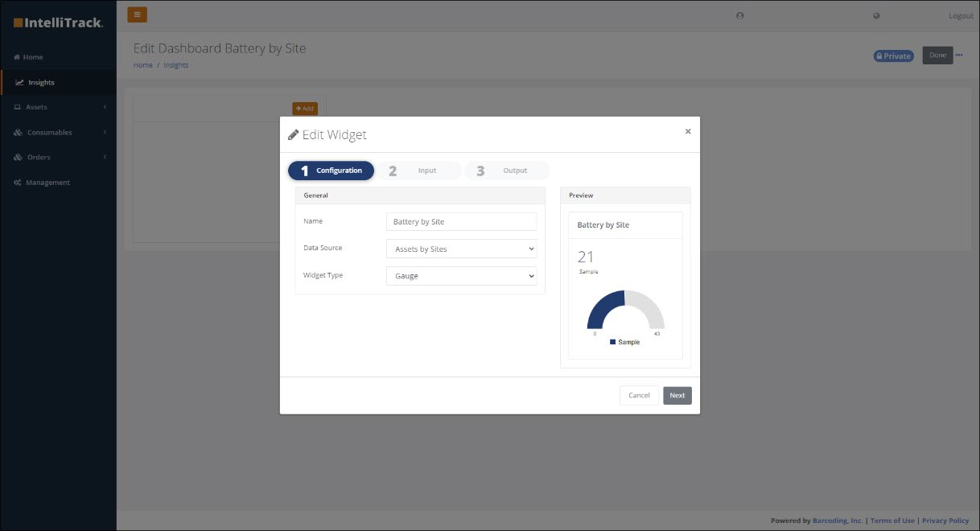
Task: Open the three-dot more options menu
Action: pos(959,55)
